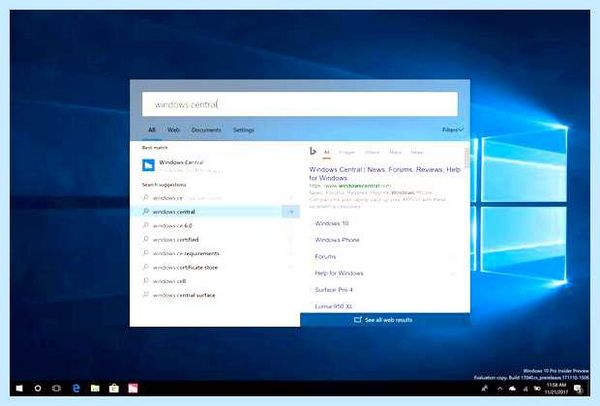Open the clock and date flyout
Viewport: 600px width, 406px height.
tap(556, 388)
